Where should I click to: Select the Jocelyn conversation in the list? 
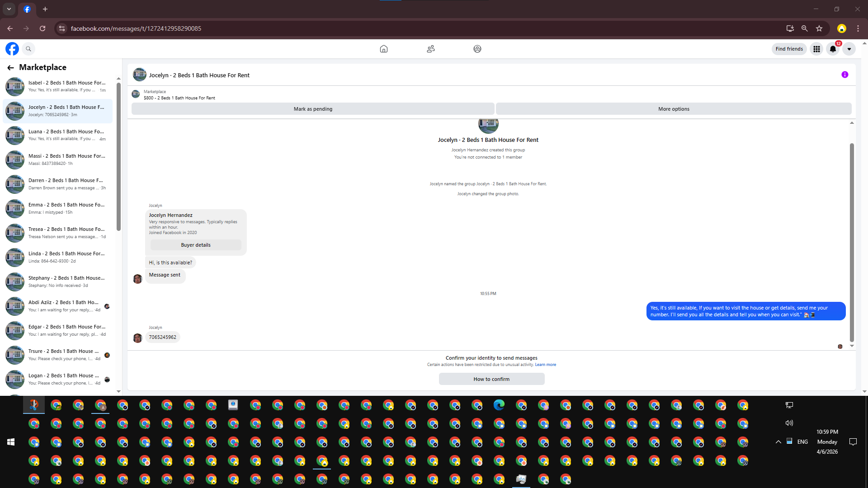[58, 111]
